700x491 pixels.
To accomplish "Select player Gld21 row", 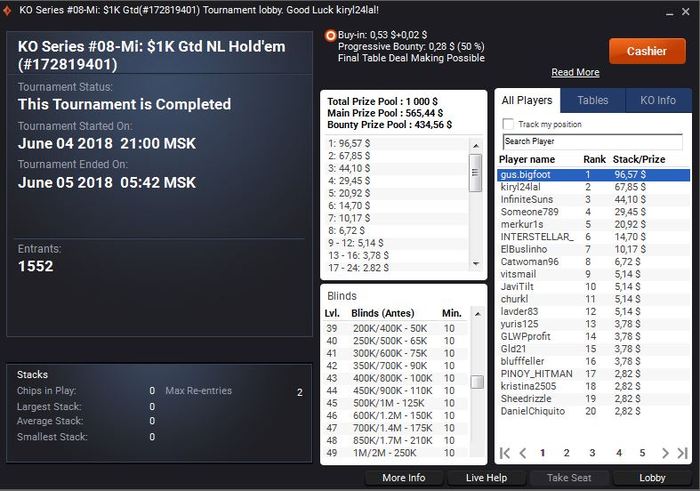I will [x=593, y=349].
